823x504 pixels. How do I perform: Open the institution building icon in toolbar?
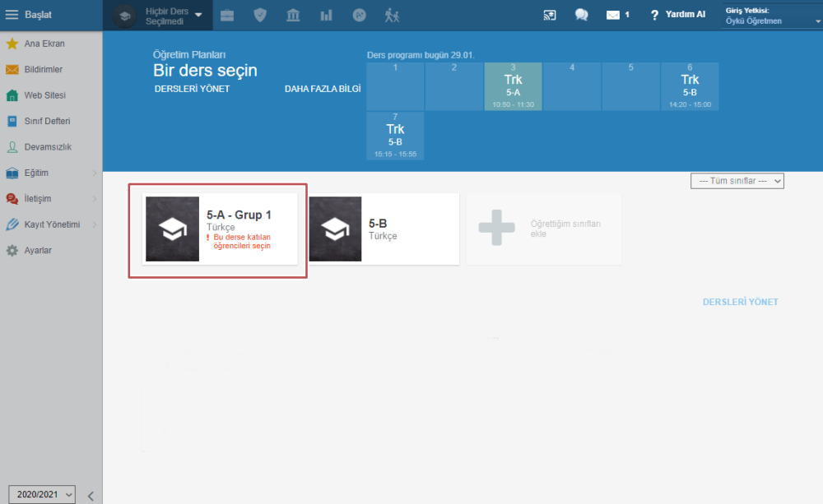[x=293, y=15]
